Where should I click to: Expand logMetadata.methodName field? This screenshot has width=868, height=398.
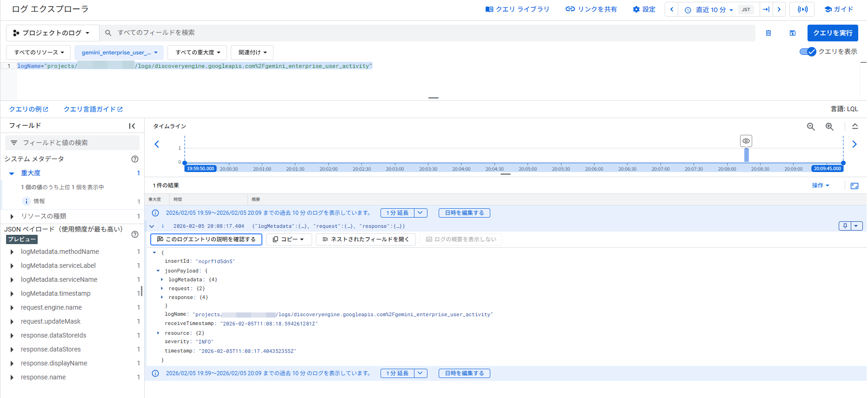tap(12, 252)
